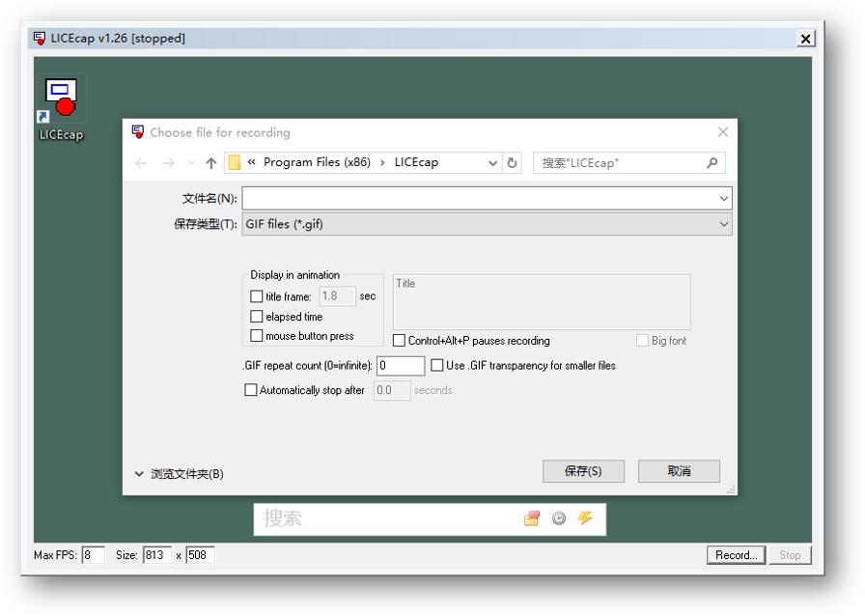Open the save type GIF files dropdown
This screenshot has height=616, width=865.
pos(724,224)
